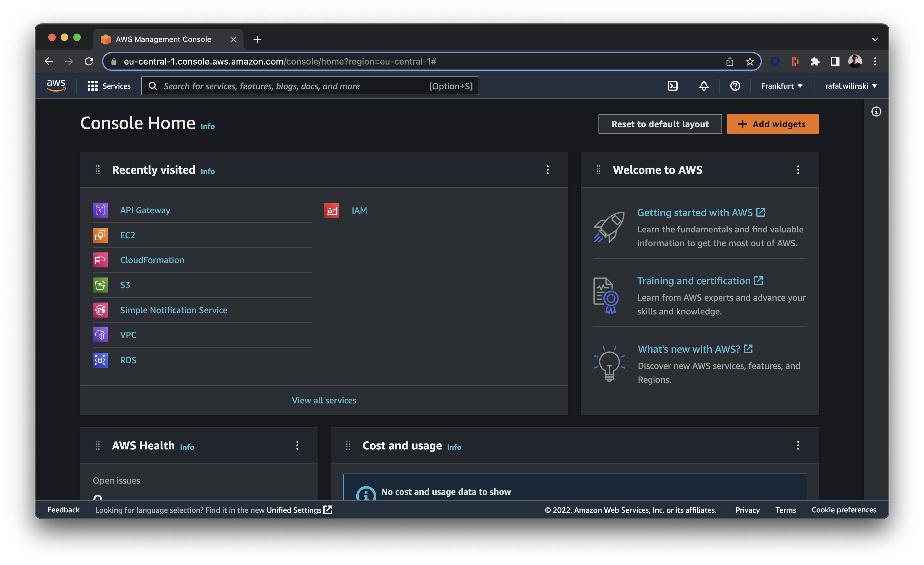Open the Extensions puzzle icon
Image resolution: width=924 pixels, height=565 pixels.
point(814,61)
